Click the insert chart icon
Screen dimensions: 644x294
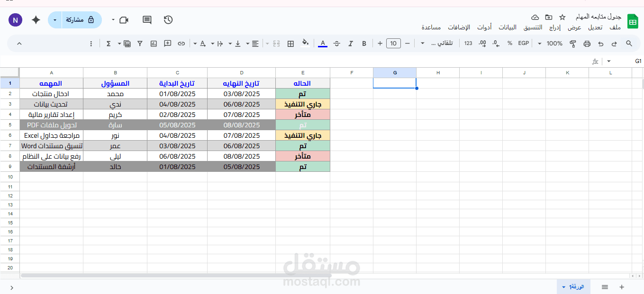point(154,44)
